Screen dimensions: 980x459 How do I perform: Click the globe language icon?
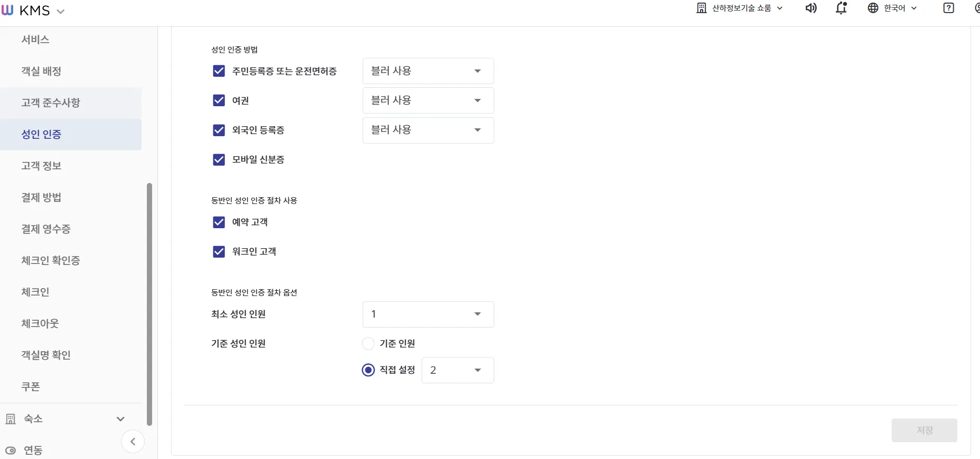(873, 8)
